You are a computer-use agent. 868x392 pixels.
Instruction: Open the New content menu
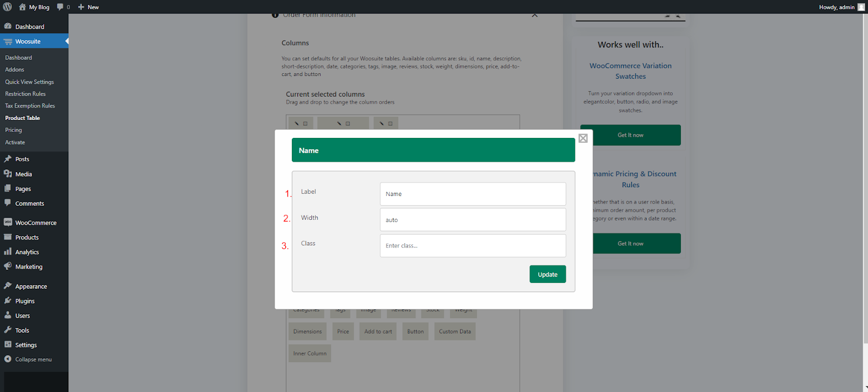[88, 7]
